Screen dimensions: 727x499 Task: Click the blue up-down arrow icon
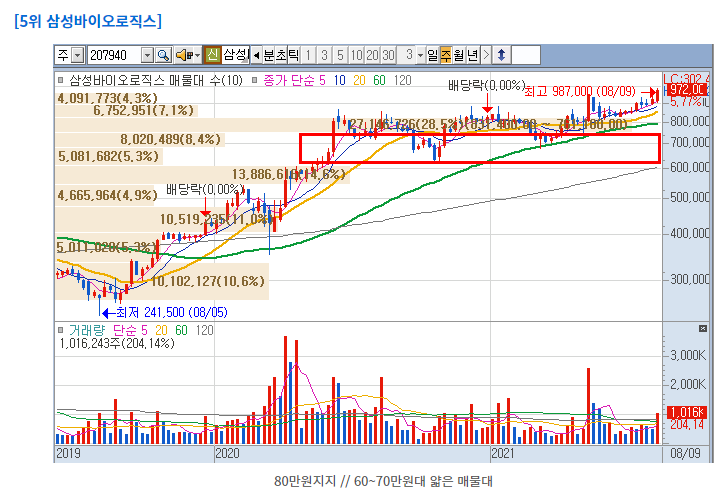click(501, 55)
